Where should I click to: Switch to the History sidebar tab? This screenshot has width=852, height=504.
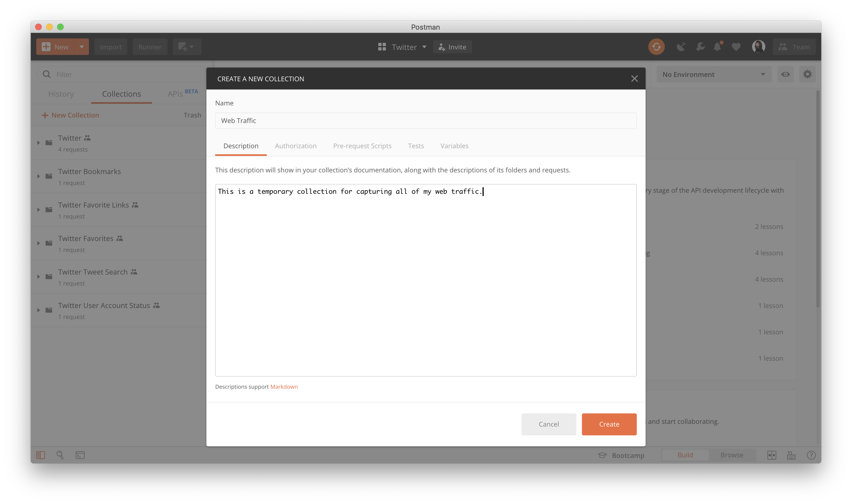(x=61, y=94)
